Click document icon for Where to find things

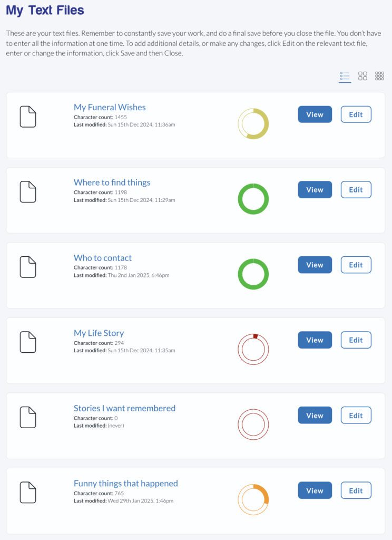pos(28,192)
